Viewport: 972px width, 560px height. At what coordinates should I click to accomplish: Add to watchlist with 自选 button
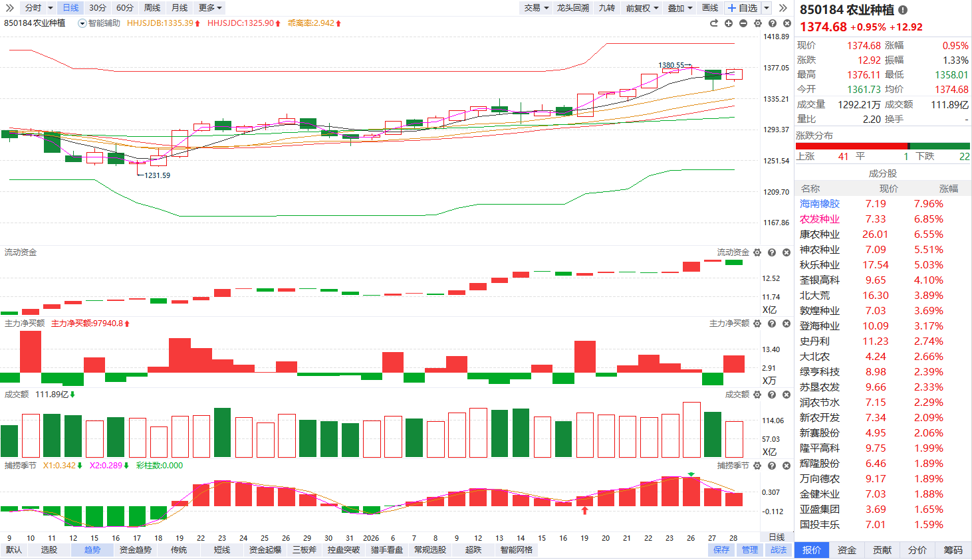point(743,8)
